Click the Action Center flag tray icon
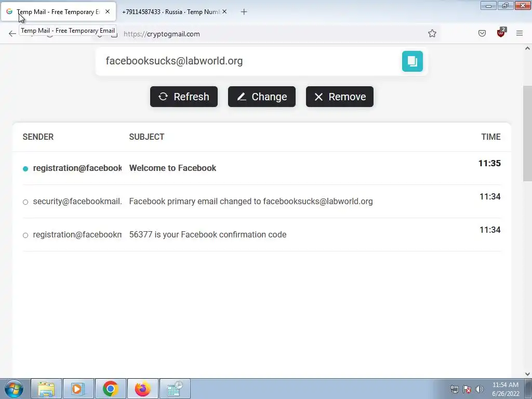532x399 pixels. tap(467, 389)
